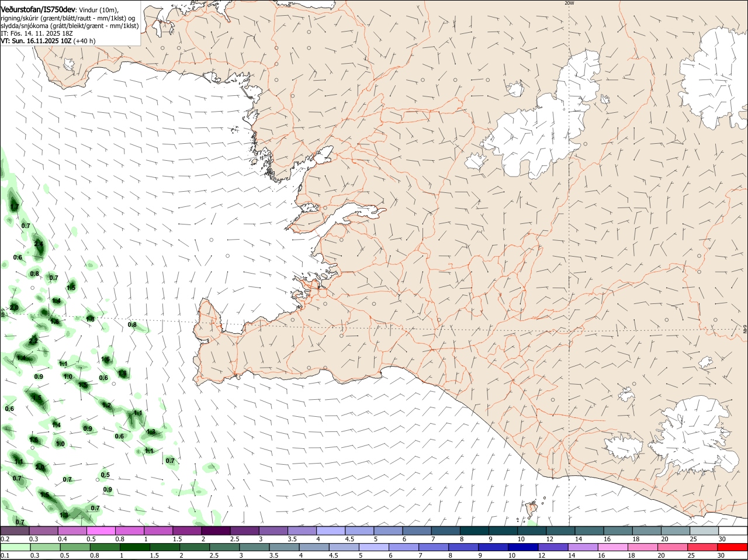The height and width of the screenshot is (560, 748).
Task: Choose upper legend swatch between 8 and 9
Action: point(475,531)
